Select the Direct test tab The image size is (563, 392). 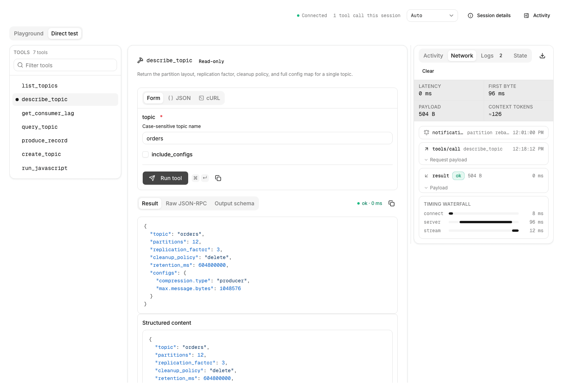[x=65, y=33]
